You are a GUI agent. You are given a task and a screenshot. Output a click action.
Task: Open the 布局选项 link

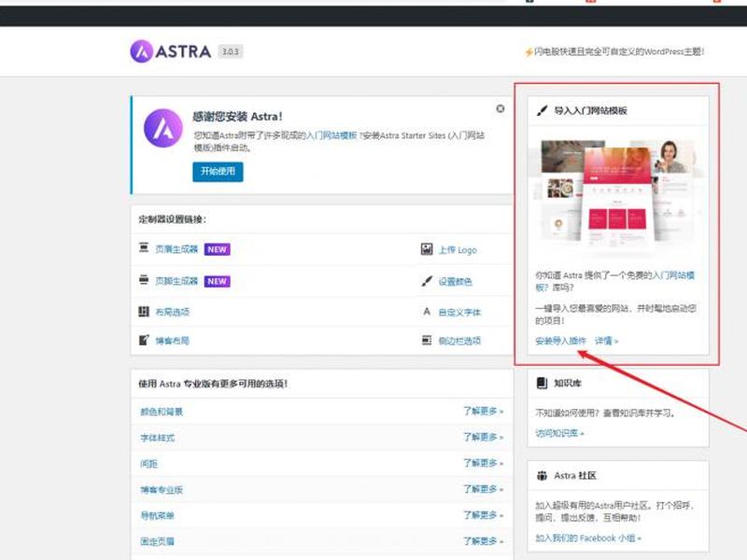[173, 312]
